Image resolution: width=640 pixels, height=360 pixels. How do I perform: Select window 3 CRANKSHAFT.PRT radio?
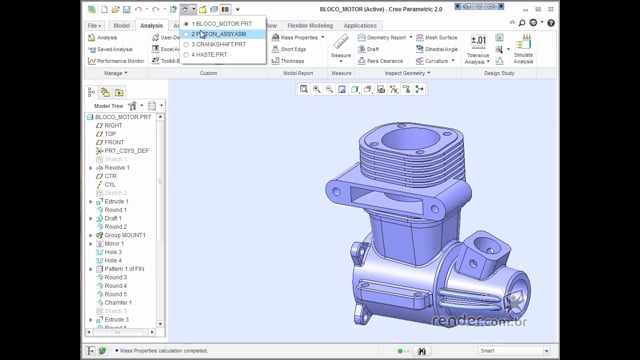[x=187, y=44]
